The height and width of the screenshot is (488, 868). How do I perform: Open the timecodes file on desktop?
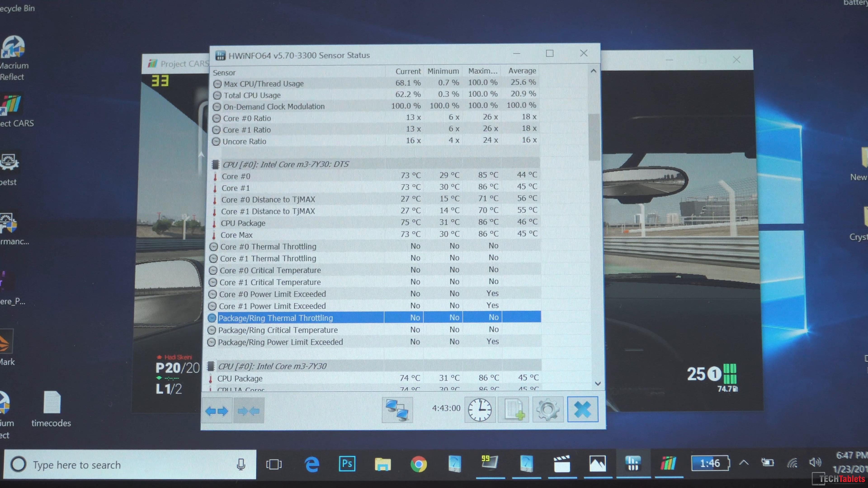click(x=52, y=409)
